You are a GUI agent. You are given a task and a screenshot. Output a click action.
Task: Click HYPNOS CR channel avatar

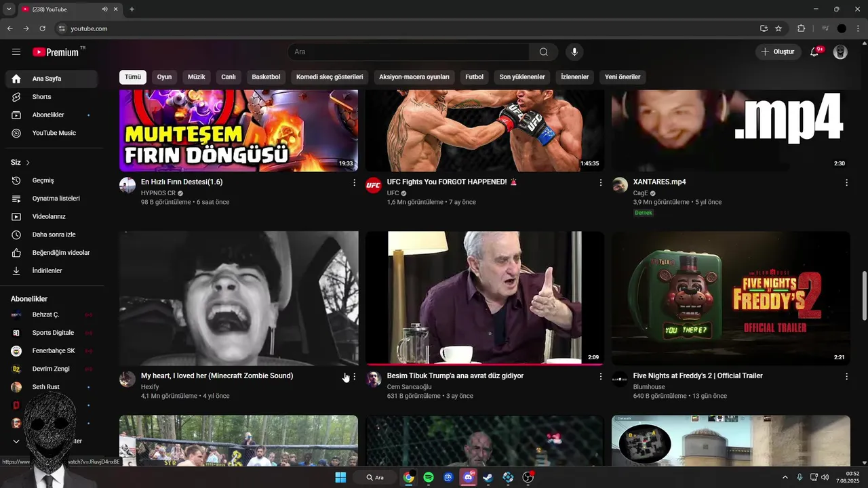click(127, 185)
